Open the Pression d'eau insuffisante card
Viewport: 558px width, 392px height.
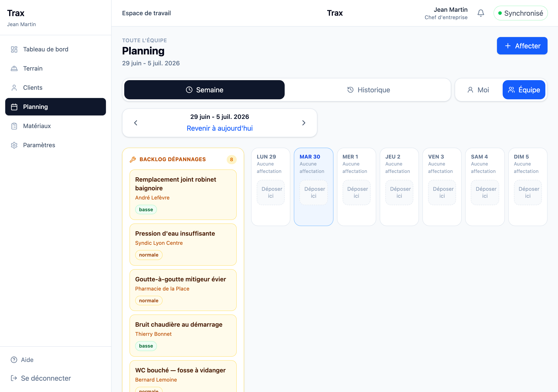coord(183,245)
